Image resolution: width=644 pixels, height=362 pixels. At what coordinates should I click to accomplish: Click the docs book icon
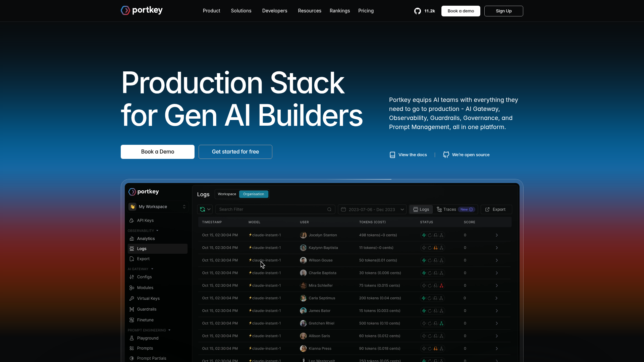[392, 155]
